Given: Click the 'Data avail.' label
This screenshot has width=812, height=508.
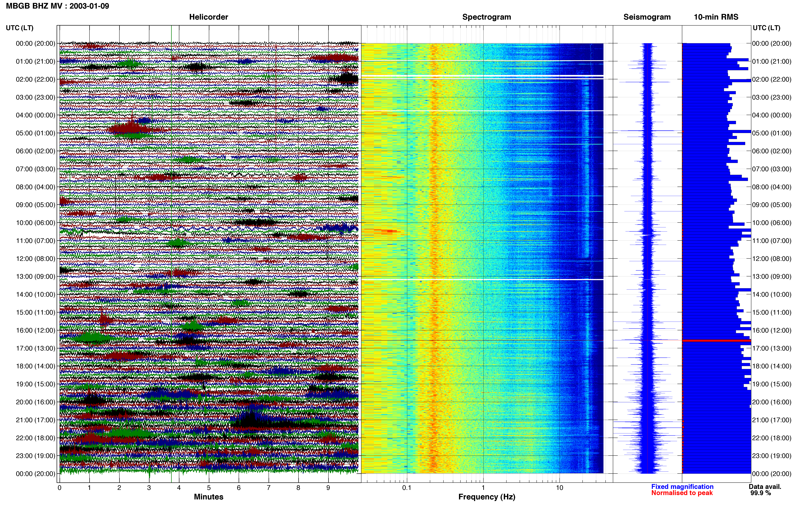Looking at the screenshot, I should (x=765, y=486).
